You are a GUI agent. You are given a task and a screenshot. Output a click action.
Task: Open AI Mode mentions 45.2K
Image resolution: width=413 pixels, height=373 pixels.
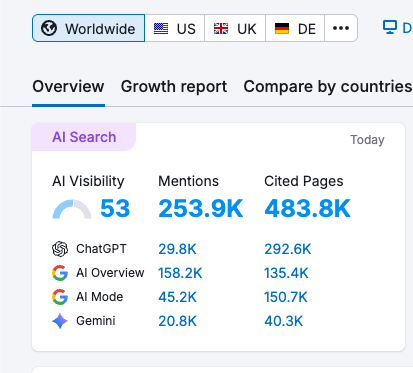(x=177, y=297)
